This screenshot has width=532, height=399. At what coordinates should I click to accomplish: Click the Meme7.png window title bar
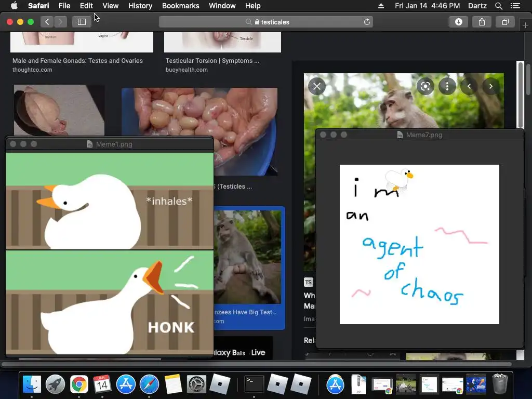click(x=420, y=135)
